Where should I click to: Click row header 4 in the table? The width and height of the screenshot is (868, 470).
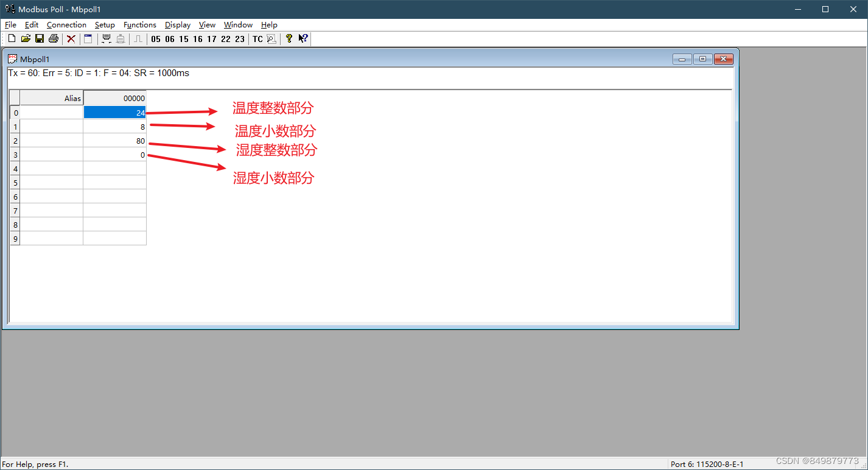pyautogui.click(x=15, y=169)
